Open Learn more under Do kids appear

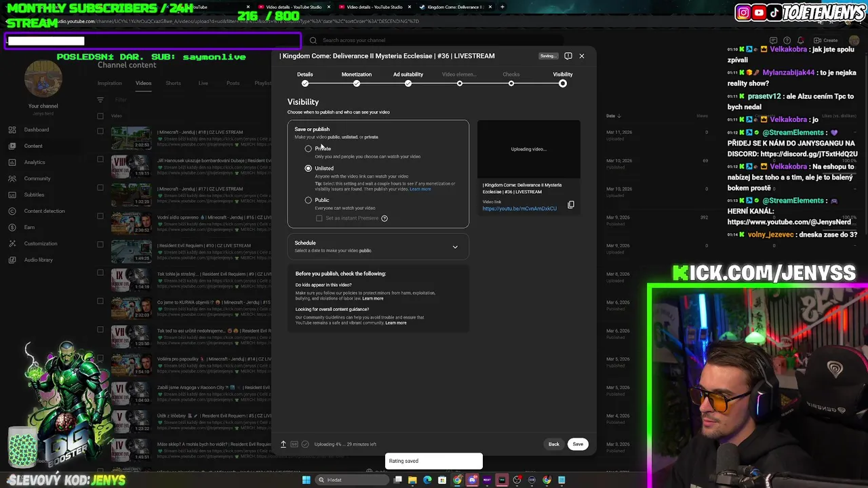click(373, 298)
